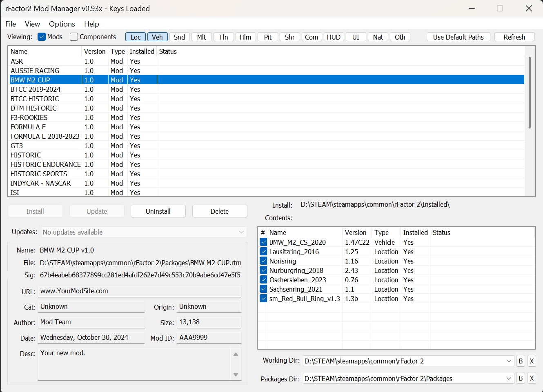The width and height of the screenshot is (543, 392).
Task: Uncheck the sm_Red_Bull_Ring_v1.3 content checkbox
Action: coord(264,299)
